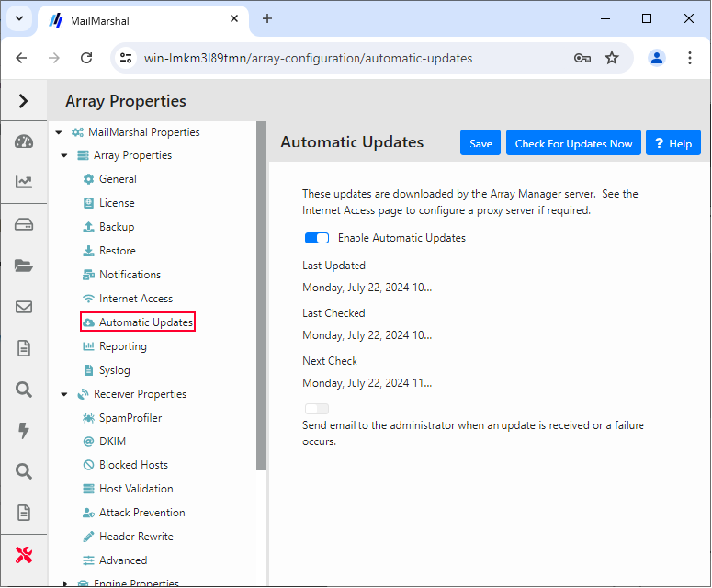712x588 pixels.
Task: Collapse the Receiver Properties tree node
Action: point(64,394)
